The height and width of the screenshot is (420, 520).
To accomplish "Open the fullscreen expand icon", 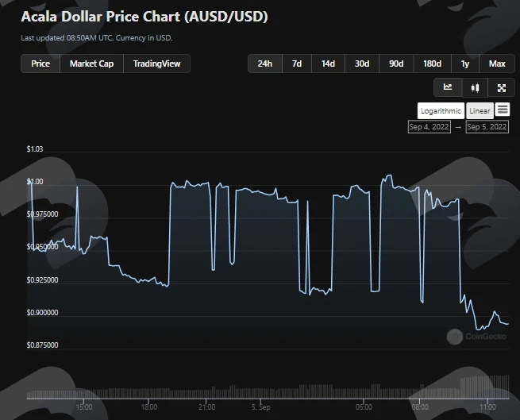I will 502,87.
